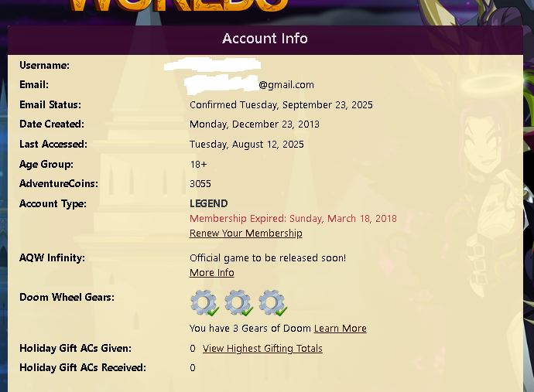
Task: Click the Holiday Gift ACs Received value
Action: [x=193, y=368]
